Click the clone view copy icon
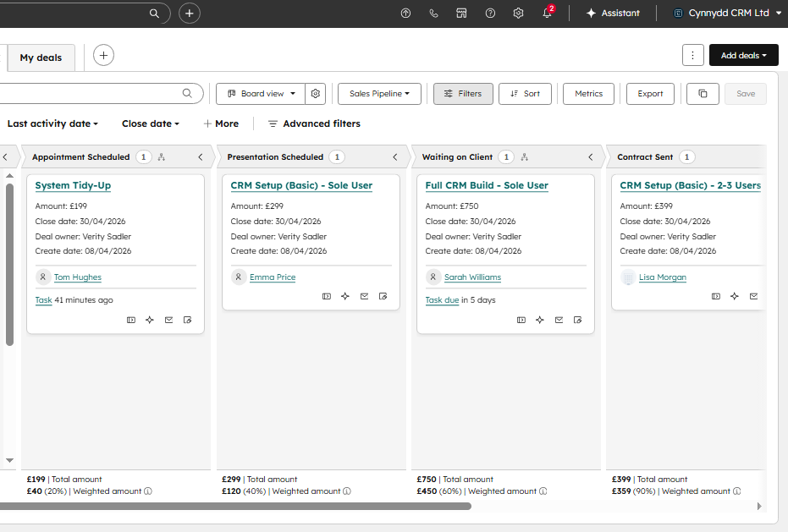Image resolution: width=788 pixels, height=532 pixels. pos(703,93)
